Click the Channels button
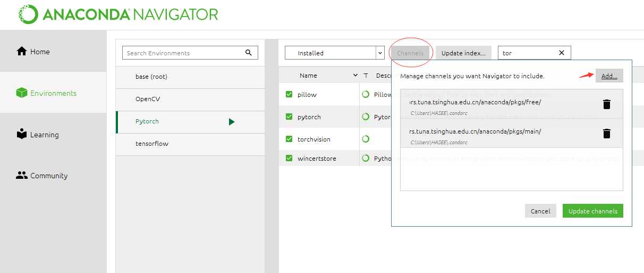Viewport: 644px width, 273px height. (410, 53)
